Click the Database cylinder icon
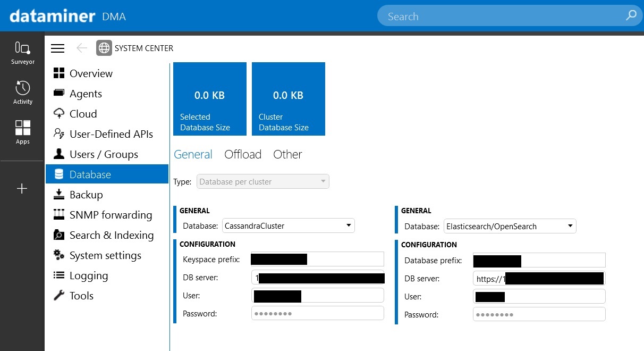Screen dimensions: 644x351 pos(59,174)
